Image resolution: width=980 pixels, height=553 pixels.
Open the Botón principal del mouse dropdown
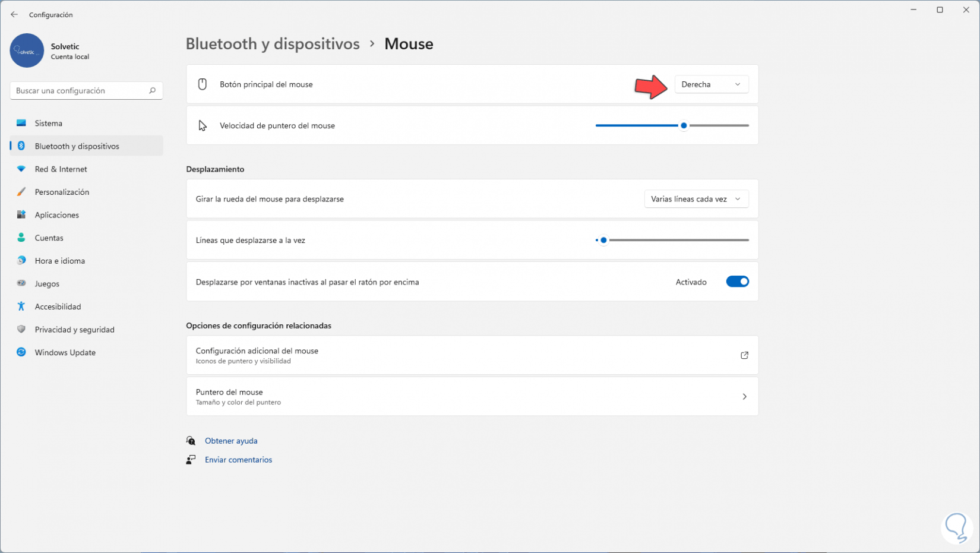pyautogui.click(x=711, y=84)
